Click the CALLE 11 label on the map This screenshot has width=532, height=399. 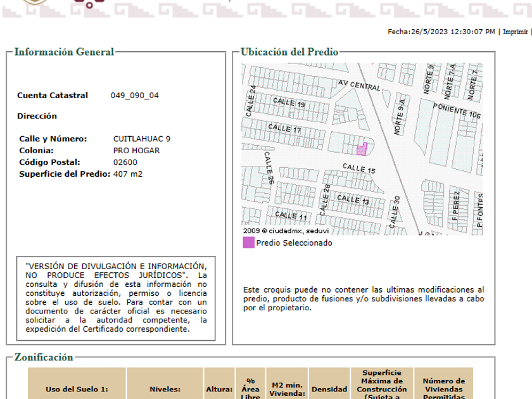[291, 216]
